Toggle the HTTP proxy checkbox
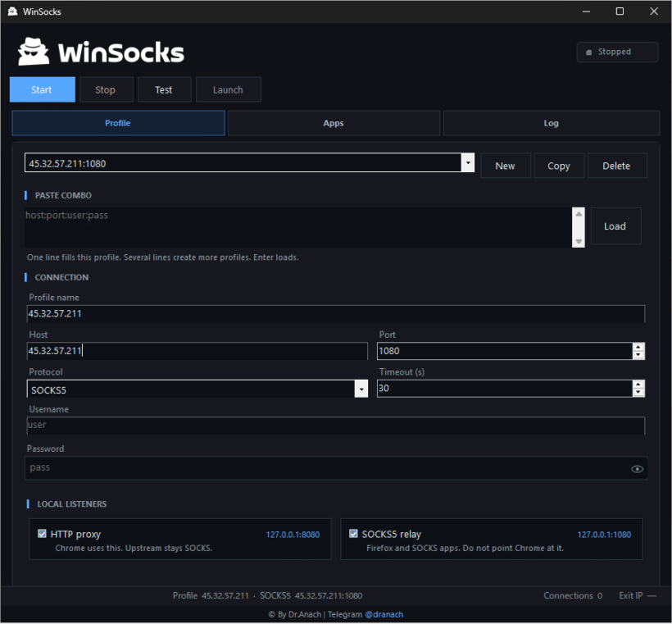The width and height of the screenshot is (672, 624). coord(42,534)
